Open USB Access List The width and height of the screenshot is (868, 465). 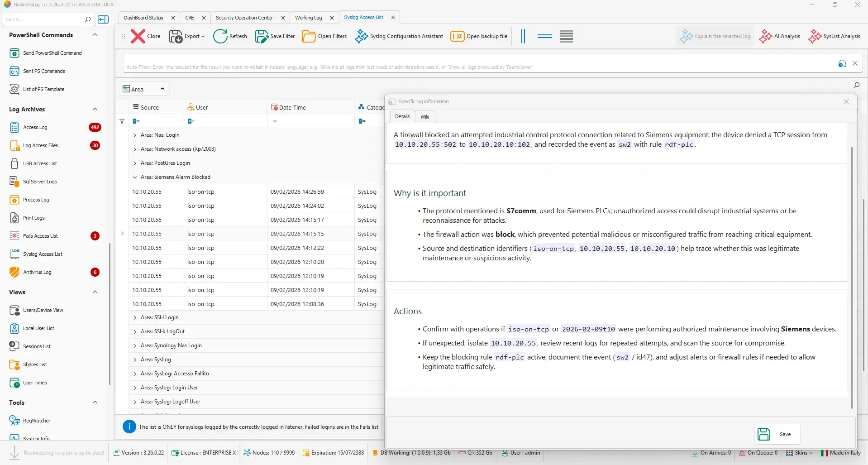(x=33, y=163)
